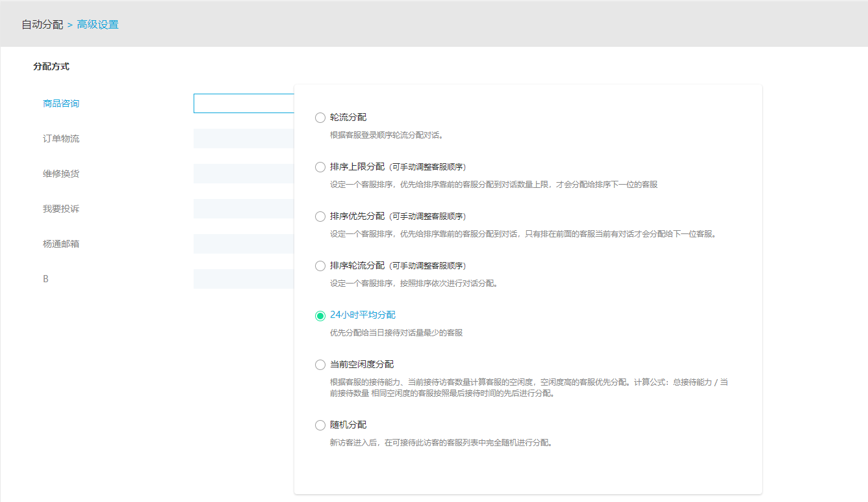Choose the 排序上限分配 radio option

pyautogui.click(x=320, y=167)
